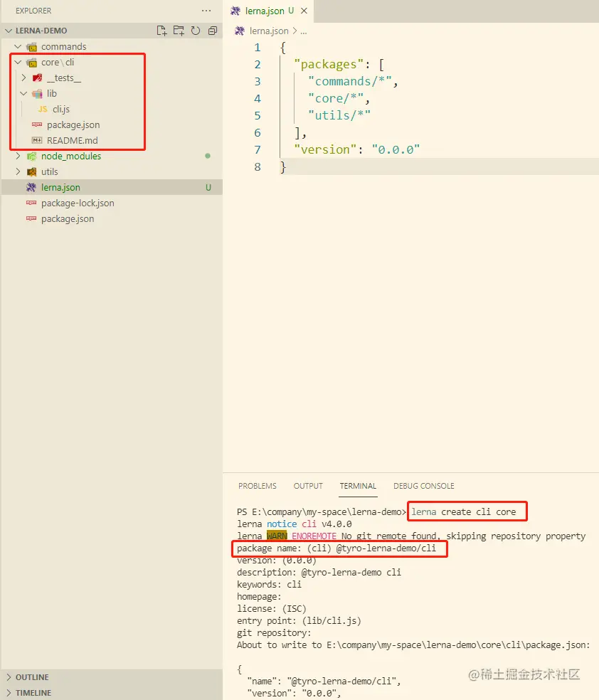The height and width of the screenshot is (700, 599).
Task: Click the "utils/*" string in editor
Action: click(x=339, y=115)
